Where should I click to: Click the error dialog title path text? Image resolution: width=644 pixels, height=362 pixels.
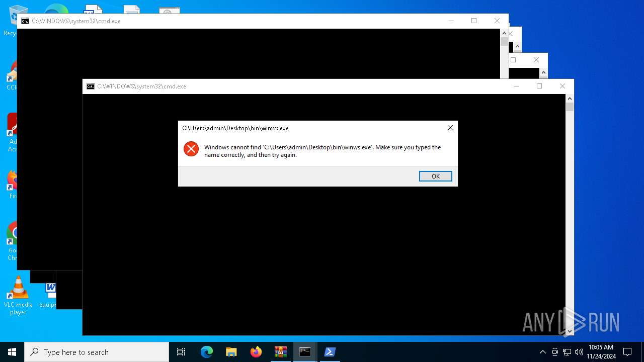point(235,128)
